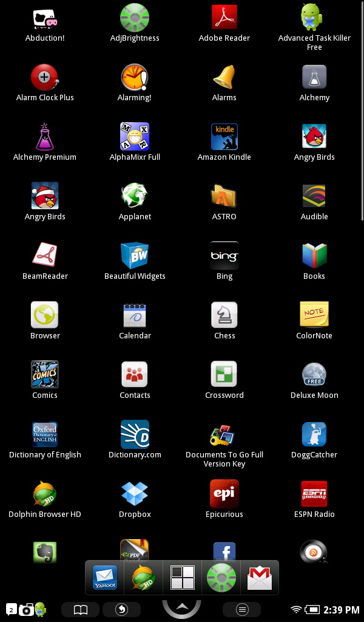The width and height of the screenshot is (364, 622).
Task: Tap the four-square app drawer button
Action: [182, 578]
